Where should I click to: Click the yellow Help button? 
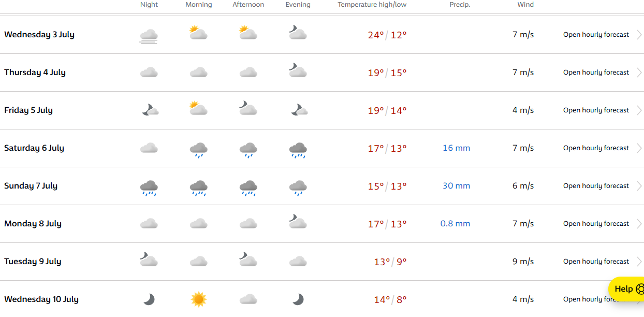click(x=626, y=289)
